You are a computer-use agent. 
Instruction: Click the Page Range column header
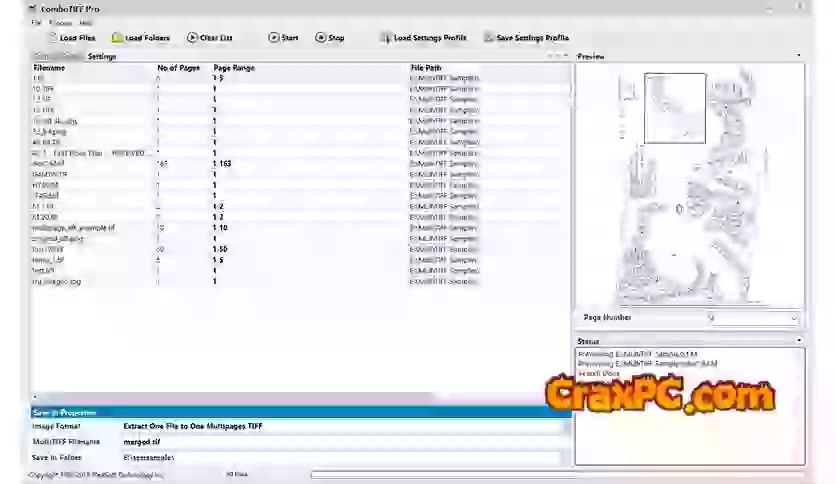pyautogui.click(x=234, y=68)
